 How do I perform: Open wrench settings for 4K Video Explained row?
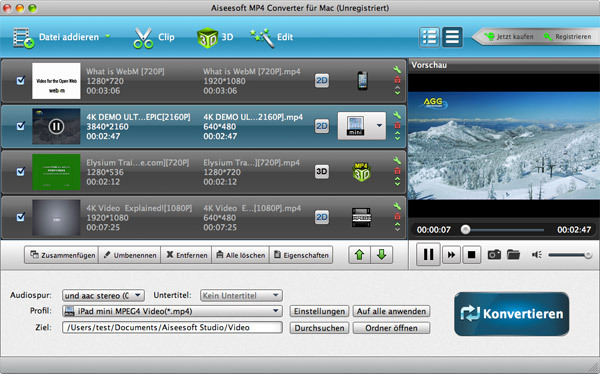pos(397,206)
